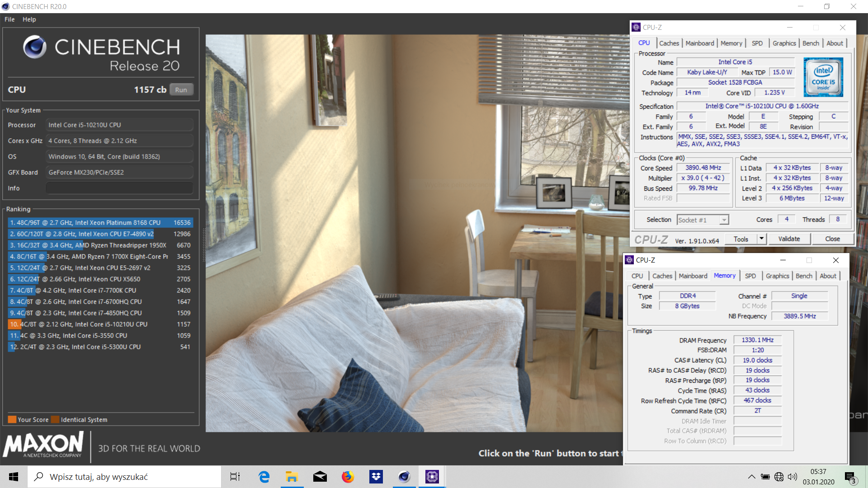Click the Intel Core i5 logo badge

pos(823,77)
